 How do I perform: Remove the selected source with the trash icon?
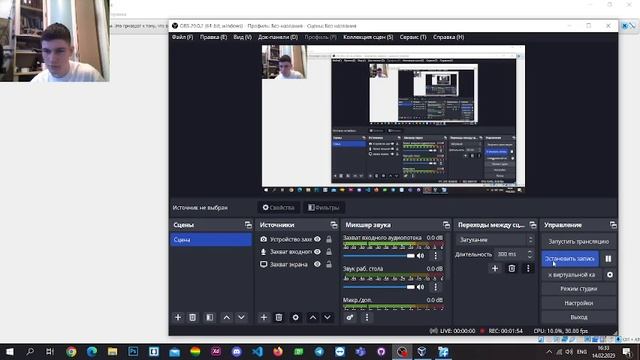point(279,317)
